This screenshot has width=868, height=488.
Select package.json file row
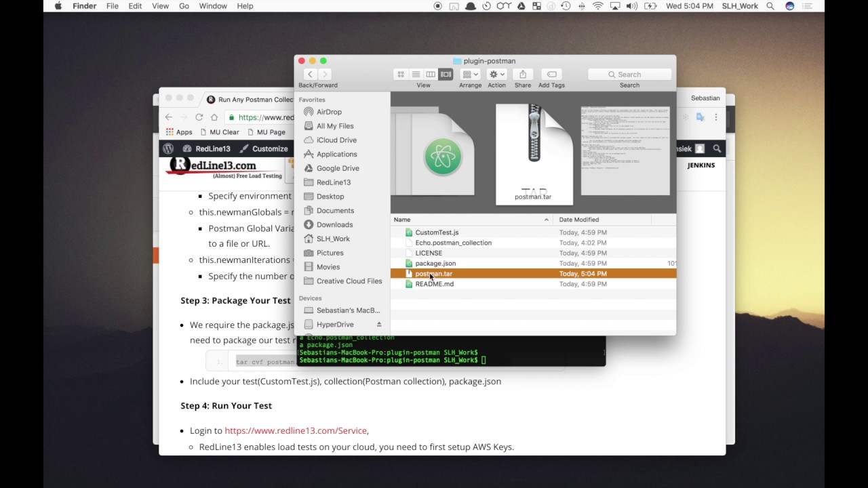click(533, 263)
